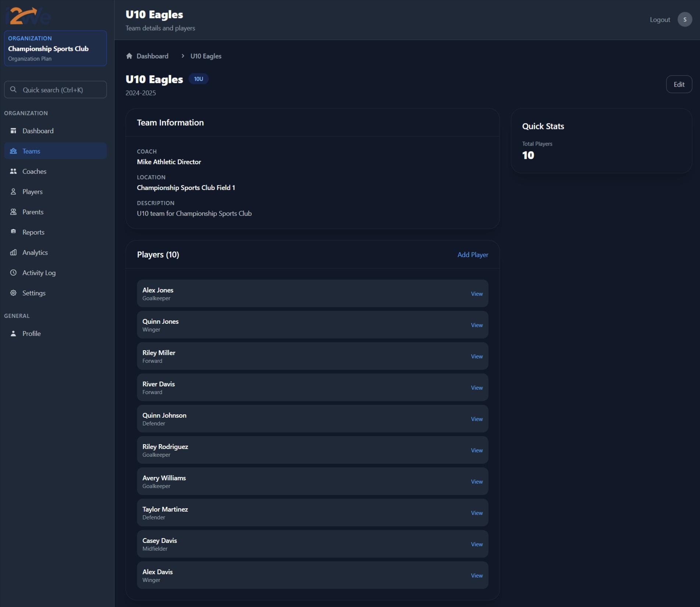Click the home icon in breadcrumb
Viewport: 700px width, 607px height.
pyautogui.click(x=129, y=56)
